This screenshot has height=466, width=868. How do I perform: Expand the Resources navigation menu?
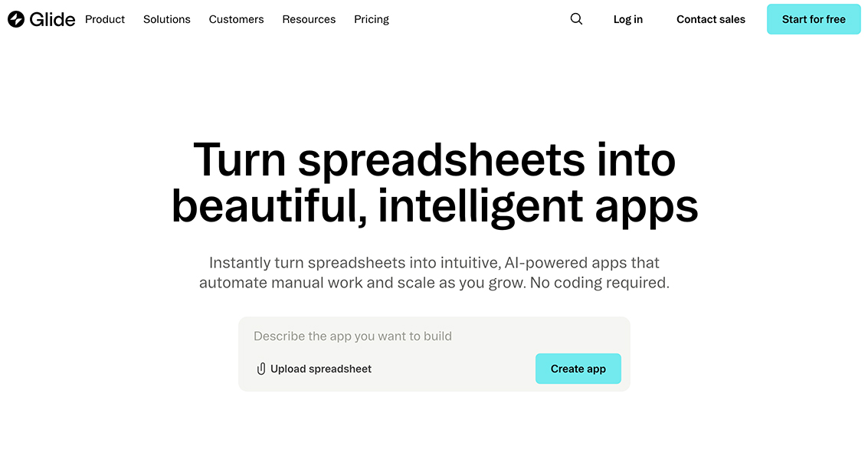click(309, 19)
